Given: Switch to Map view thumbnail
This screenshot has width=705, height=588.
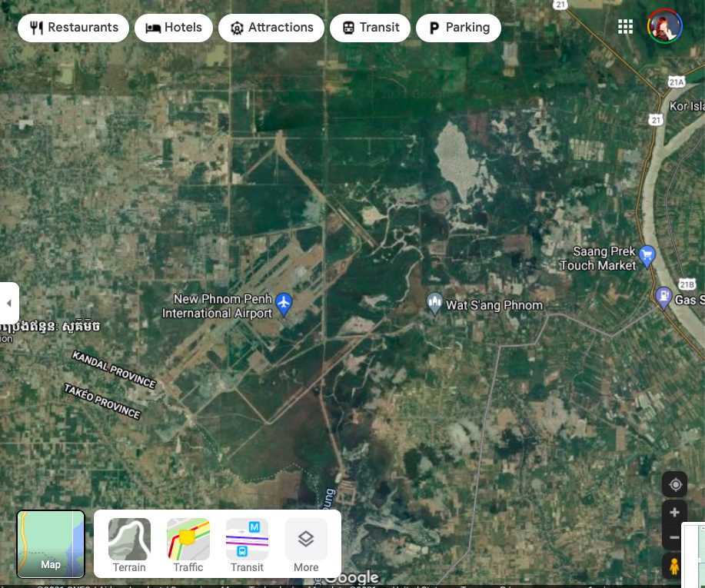Looking at the screenshot, I should pyautogui.click(x=51, y=543).
